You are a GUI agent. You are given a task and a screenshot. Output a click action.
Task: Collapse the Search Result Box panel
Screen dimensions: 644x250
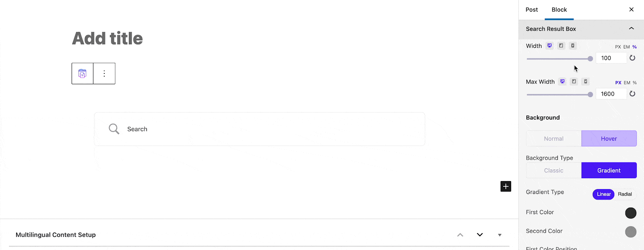(631, 29)
